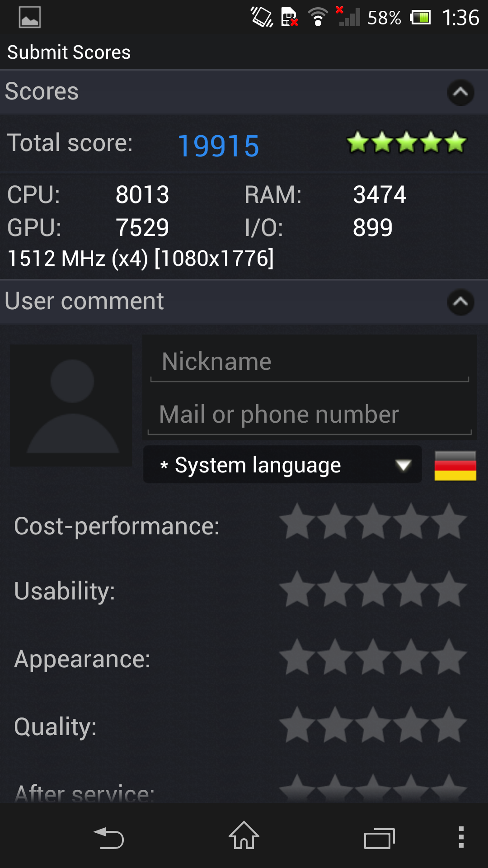Open the recent apps button
Image resolution: width=488 pixels, height=868 pixels.
[x=380, y=839]
